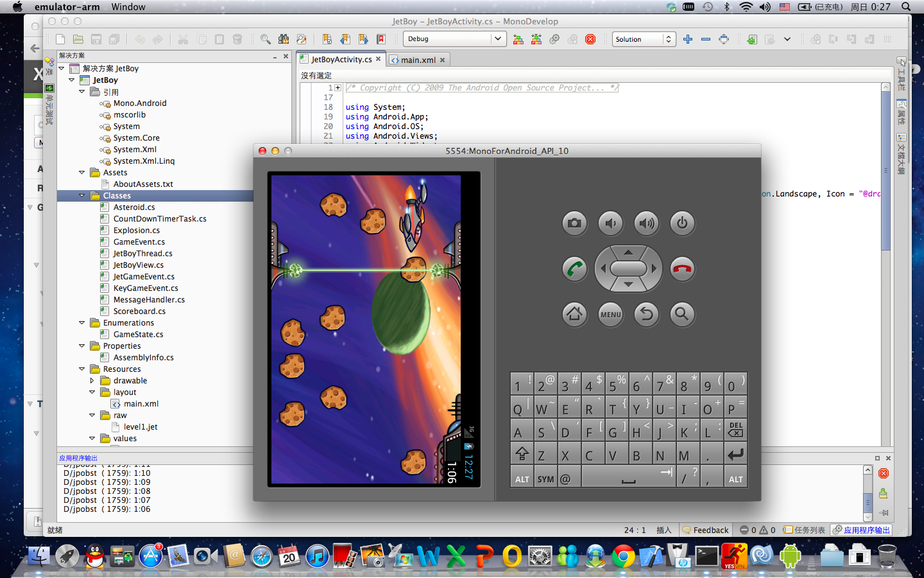The height and width of the screenshot is (578, 924).
Task: Click the 任务列表 button in status bar
Action: 804,530
